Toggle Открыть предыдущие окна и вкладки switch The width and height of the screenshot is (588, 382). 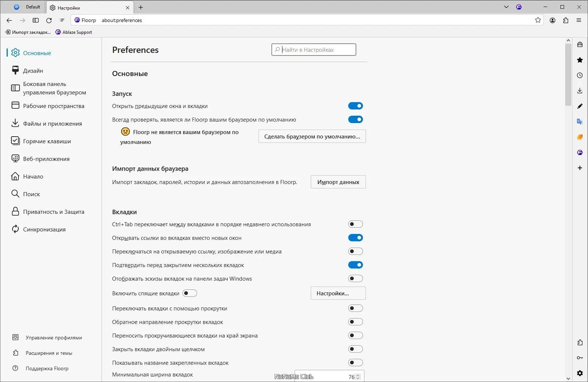coord(356,106)
